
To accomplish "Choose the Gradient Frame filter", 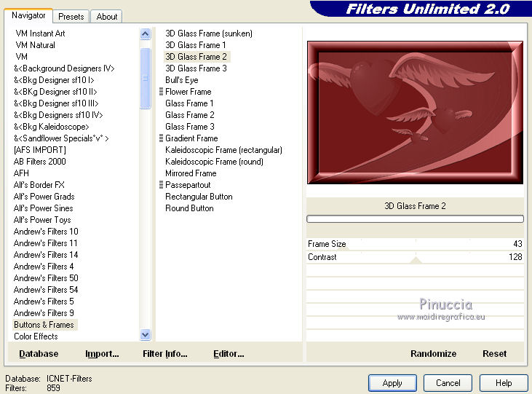I will tap(191, 138).
